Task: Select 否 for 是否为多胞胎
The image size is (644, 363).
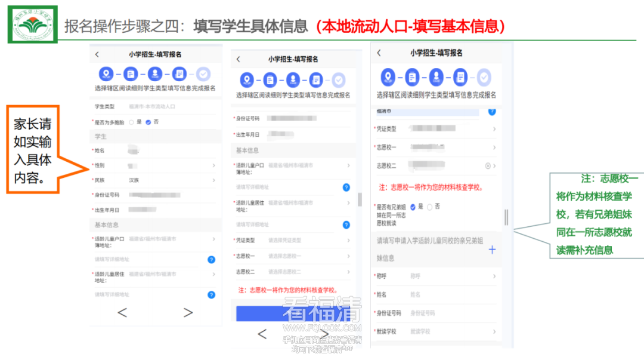Action: (x=148, y=122)
